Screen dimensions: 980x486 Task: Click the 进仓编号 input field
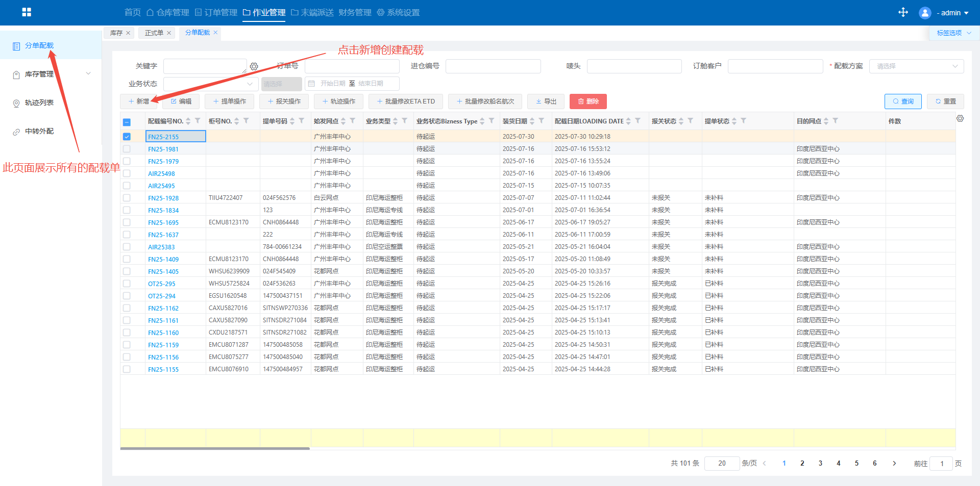tap(493, 66)
